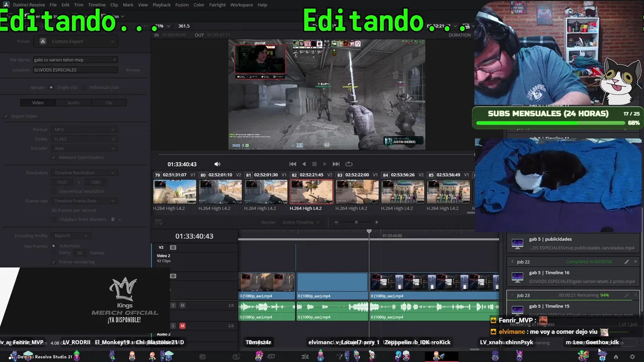This screenshot has height=362, width=644.
Task: Open the Fairlight menu
Action: (x=217, y=5)
